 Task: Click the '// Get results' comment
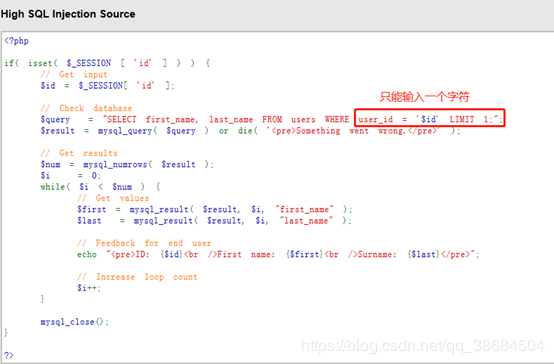pyautogui.click(x=79, y=153)
